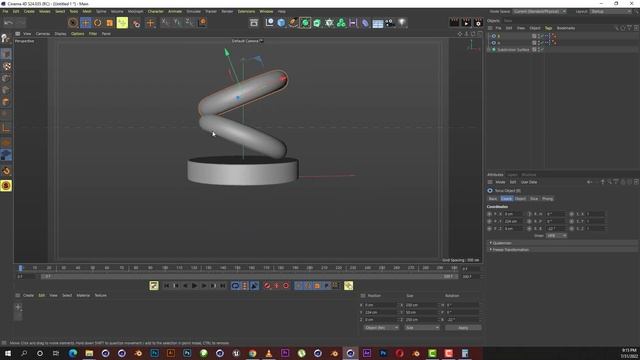Switch to Texture mode
This screenshot has width=640, height=360.
[6, 66]
